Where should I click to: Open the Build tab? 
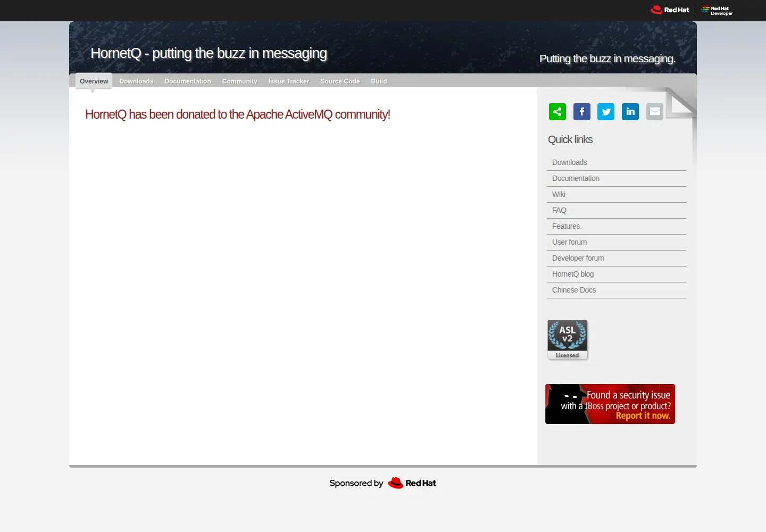379,81
